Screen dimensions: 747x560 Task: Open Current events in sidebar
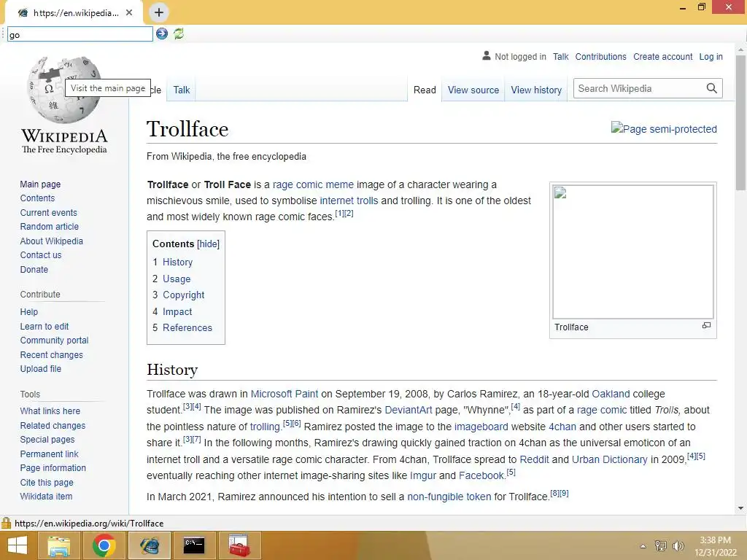pyautogui.click(x=48, y=212)
